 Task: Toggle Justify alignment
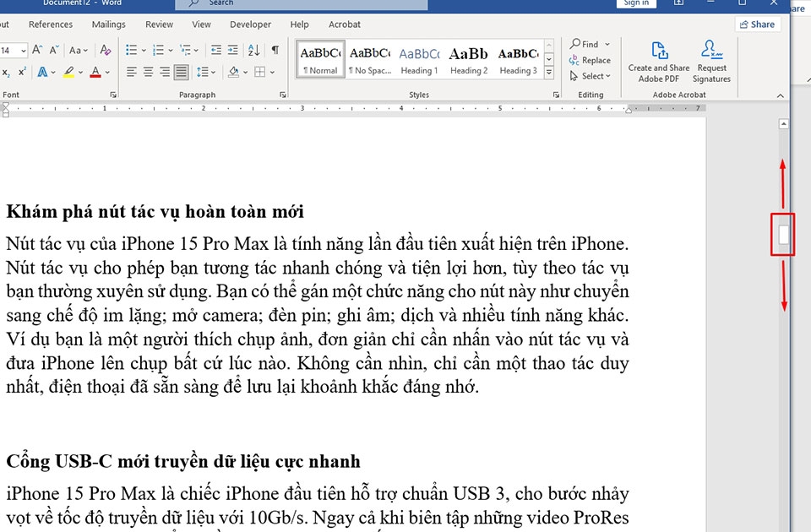click(181, 72)
